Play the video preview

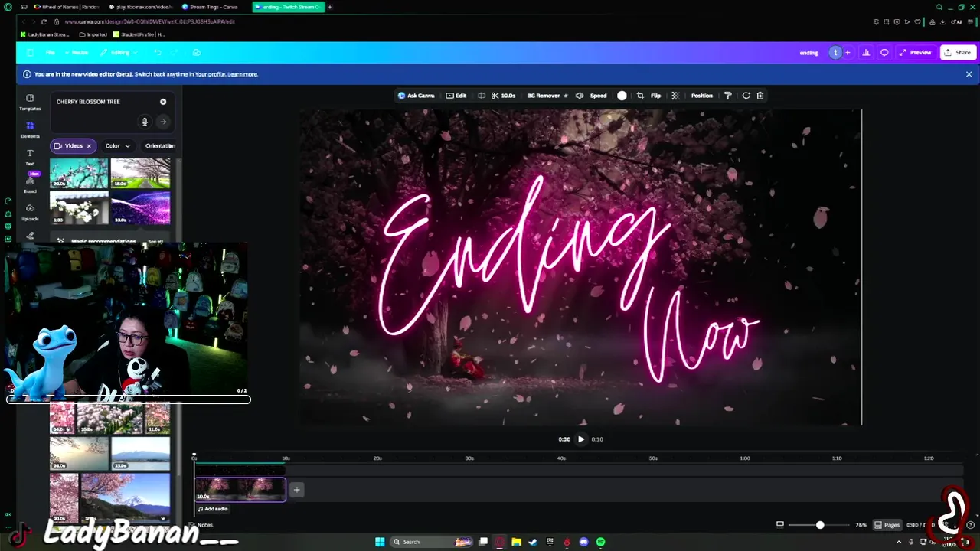tap(581, 439)
